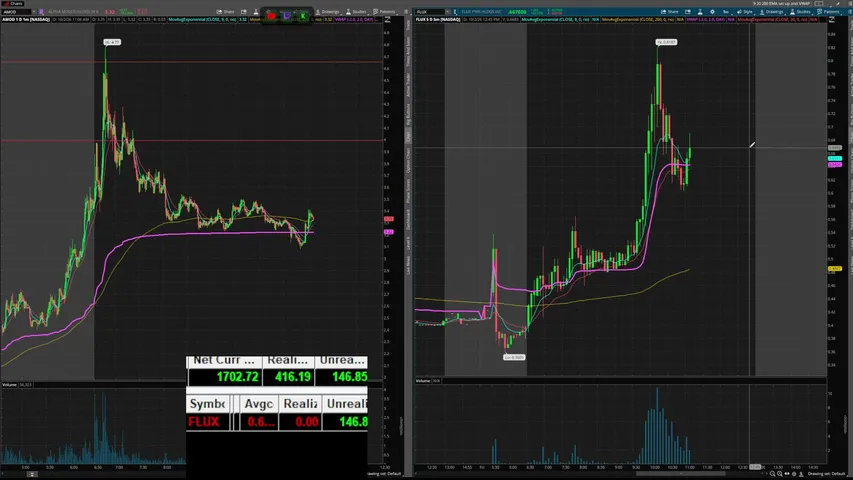Open the Trades side tab
853x480 pixels.
coord(409,24)
